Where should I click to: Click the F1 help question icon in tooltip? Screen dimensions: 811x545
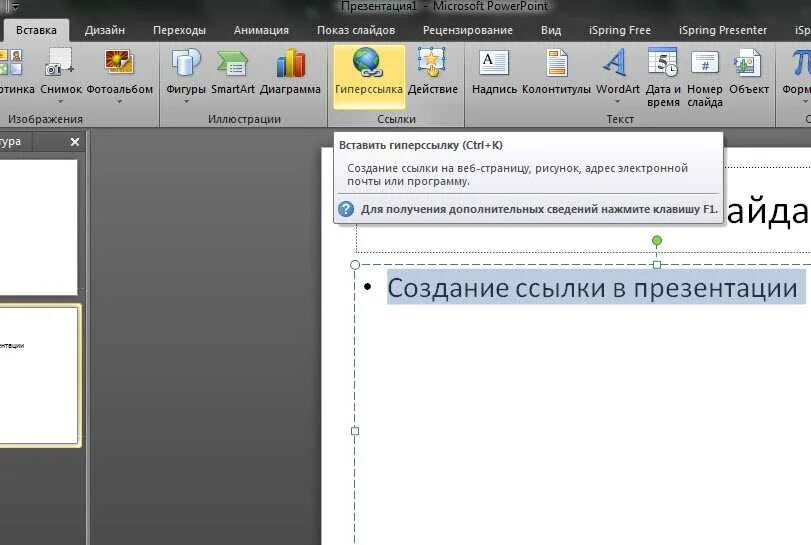click(346, 209)
